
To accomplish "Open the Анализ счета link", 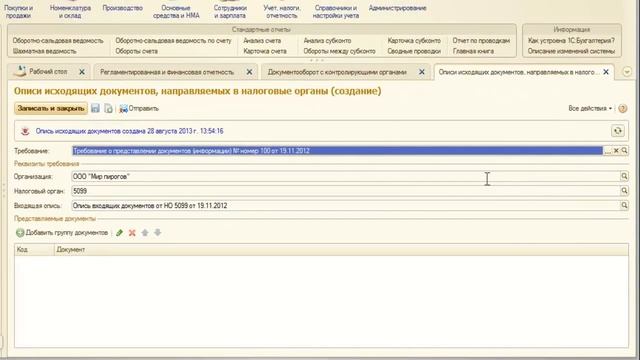I will (x=262, y=40).
